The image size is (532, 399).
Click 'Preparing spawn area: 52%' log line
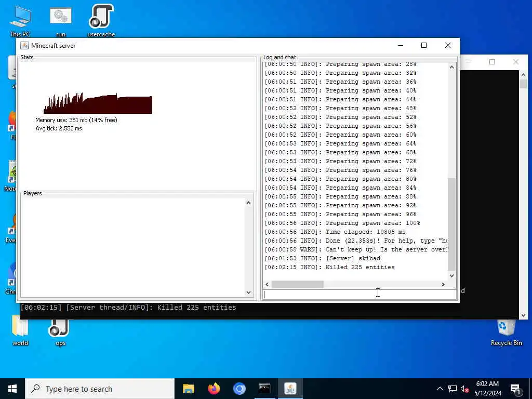coord(340,117)
